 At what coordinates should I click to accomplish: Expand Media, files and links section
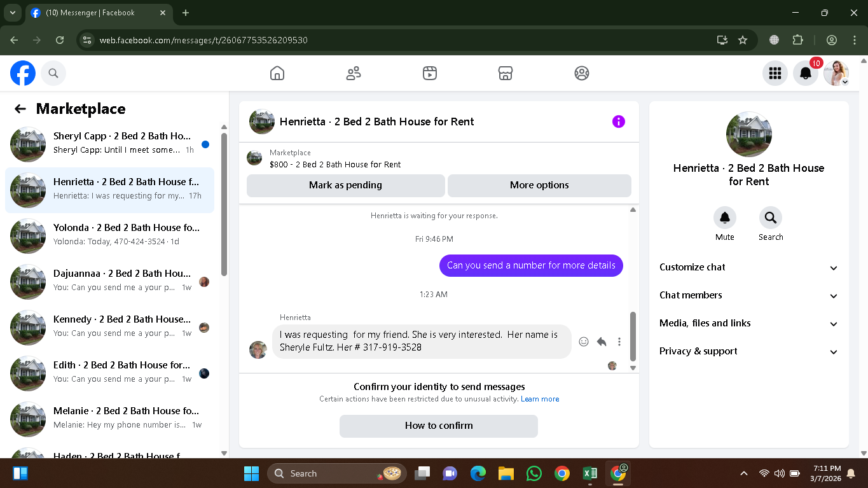click(x=749, y=324)
